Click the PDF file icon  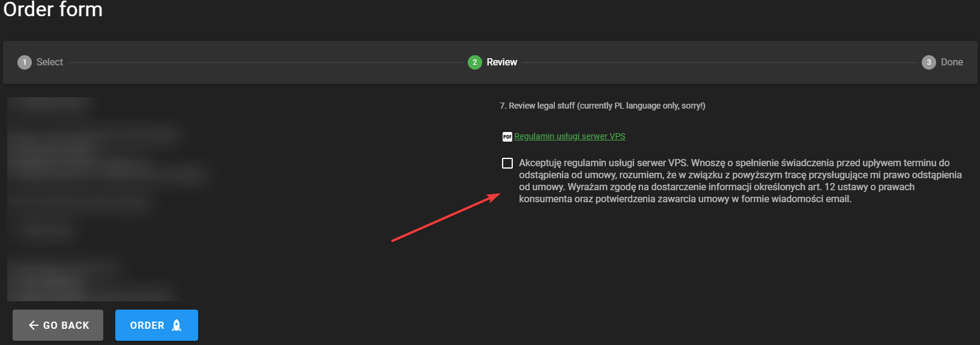507,137
